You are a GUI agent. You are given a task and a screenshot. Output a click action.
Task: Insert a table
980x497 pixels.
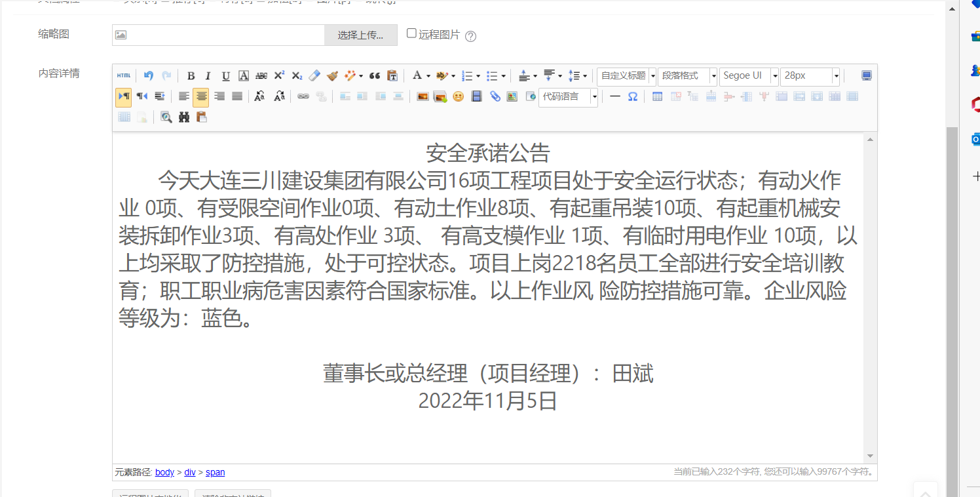click(x=657, y=96)
